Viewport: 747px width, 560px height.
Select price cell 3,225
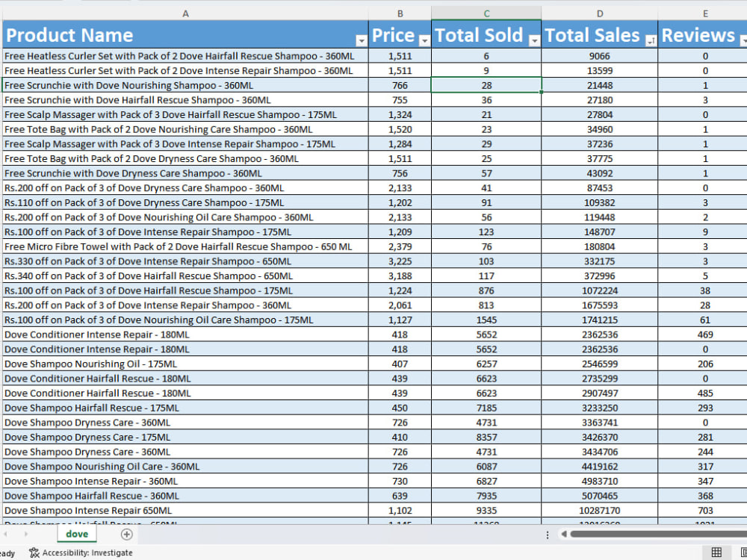click(400, 261)
